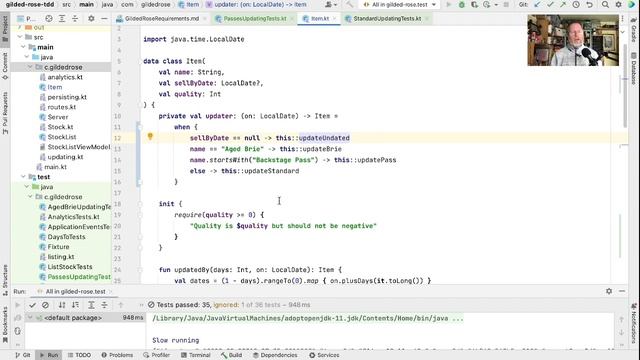Rollback changes with the undo arrow icon
Viewport: 640px width, 360px height.
(x=589, y=4)
